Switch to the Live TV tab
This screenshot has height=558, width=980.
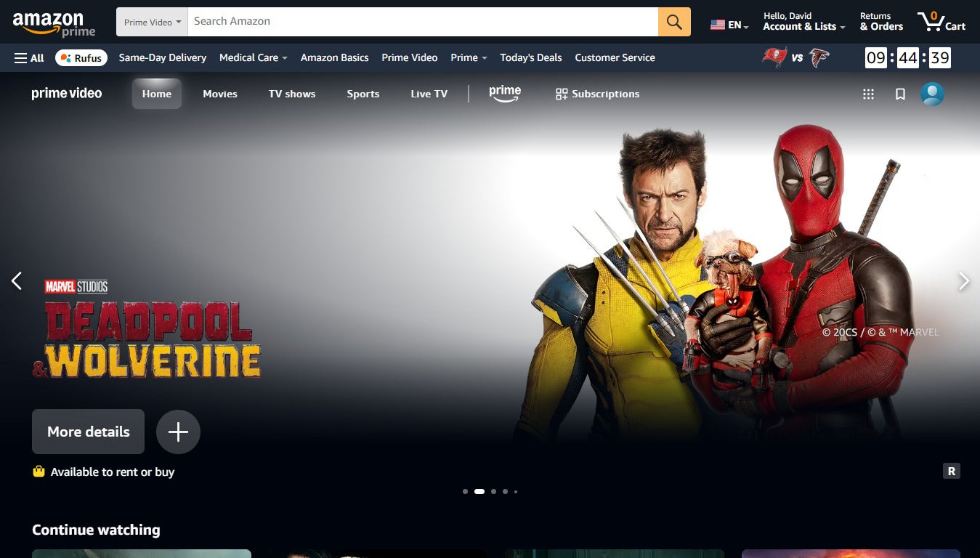coord(429,94)
